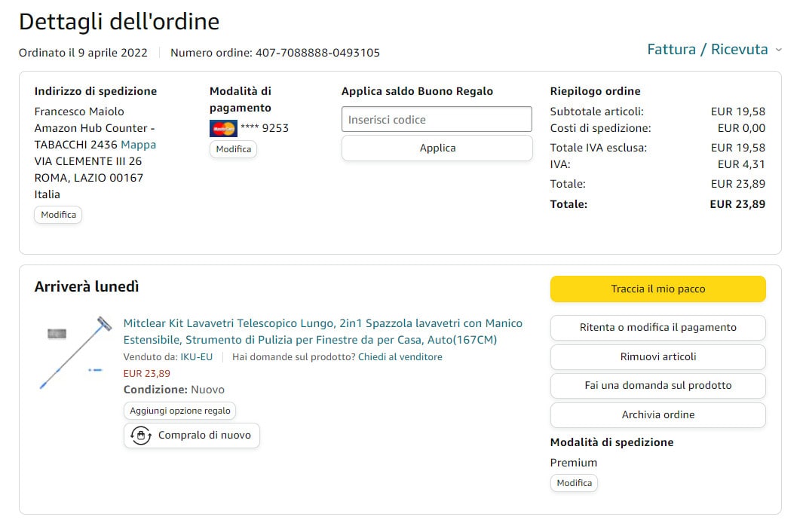Click Modifica under shipping address
Image resolution: width=809 pixels, height=532 pixels.
pyautogui.click(x=59, y=215)
